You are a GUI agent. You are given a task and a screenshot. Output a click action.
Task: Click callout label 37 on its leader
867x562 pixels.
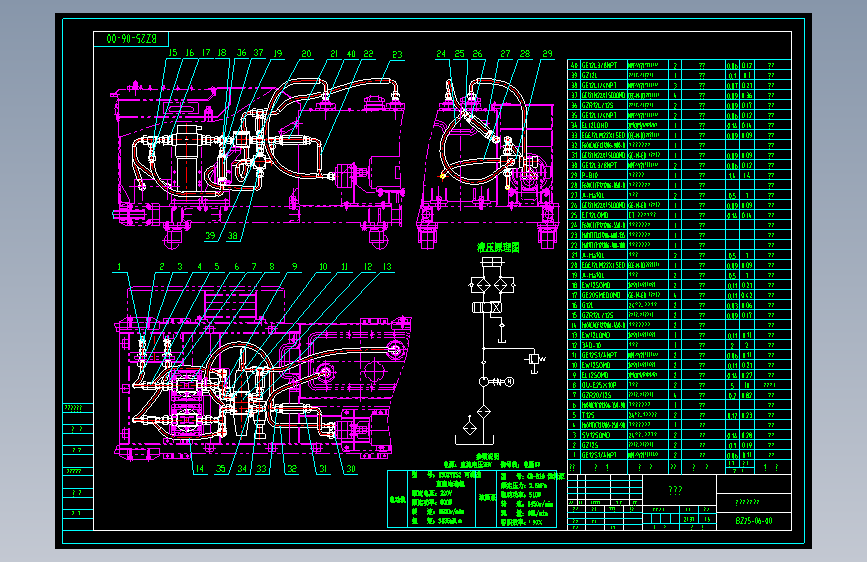[258, 53]
